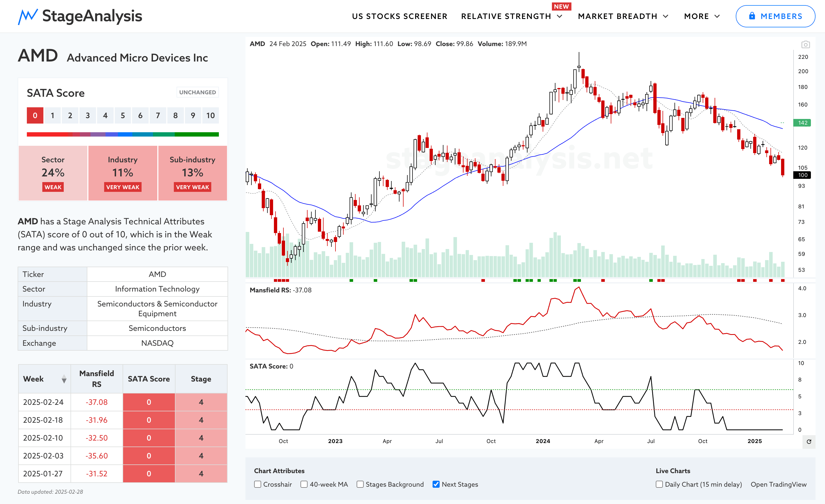Click the Industry 11% Very Weak tile
825x504 pixels.
pos(123,173)
